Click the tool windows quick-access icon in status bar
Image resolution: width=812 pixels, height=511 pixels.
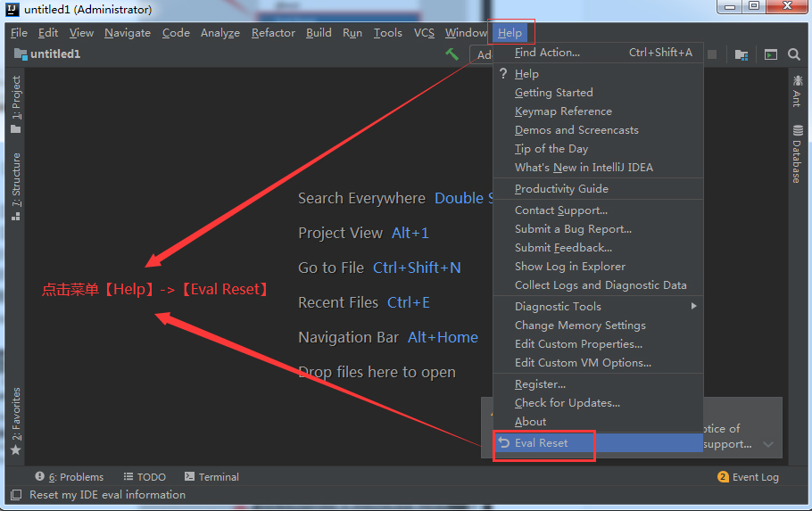[16, 495]
